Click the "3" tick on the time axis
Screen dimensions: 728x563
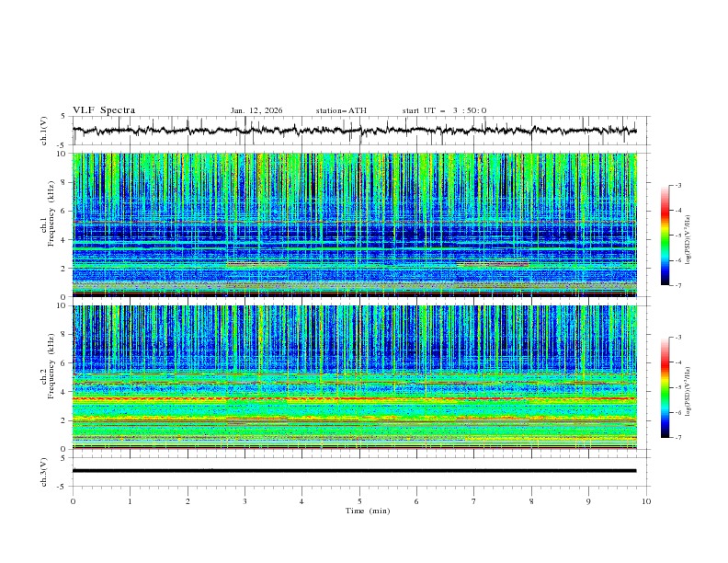[x=245, y=501]
